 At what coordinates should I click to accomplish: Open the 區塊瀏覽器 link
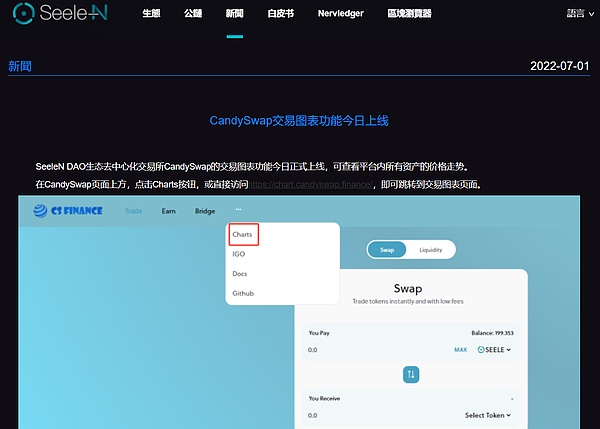[409, 13]
